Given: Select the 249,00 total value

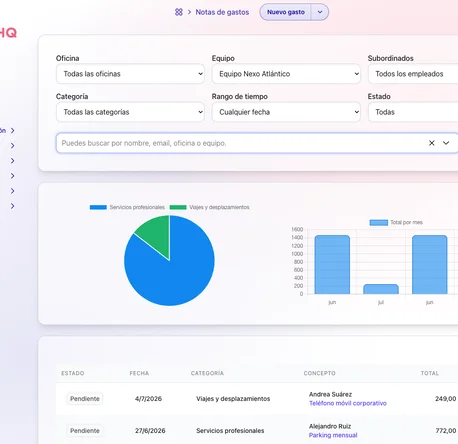Looking at the screenshot, I should click(x=446, y=399).
